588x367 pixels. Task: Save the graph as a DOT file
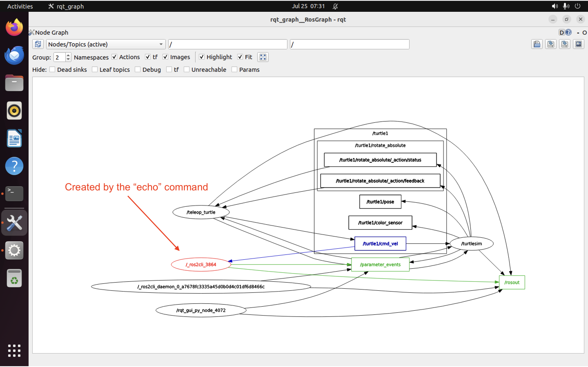coord(551,44)
